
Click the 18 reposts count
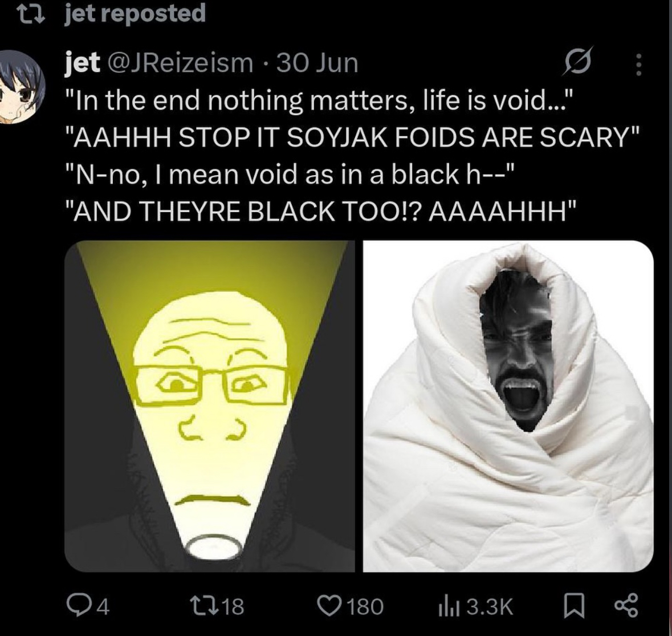click(234, 606)
